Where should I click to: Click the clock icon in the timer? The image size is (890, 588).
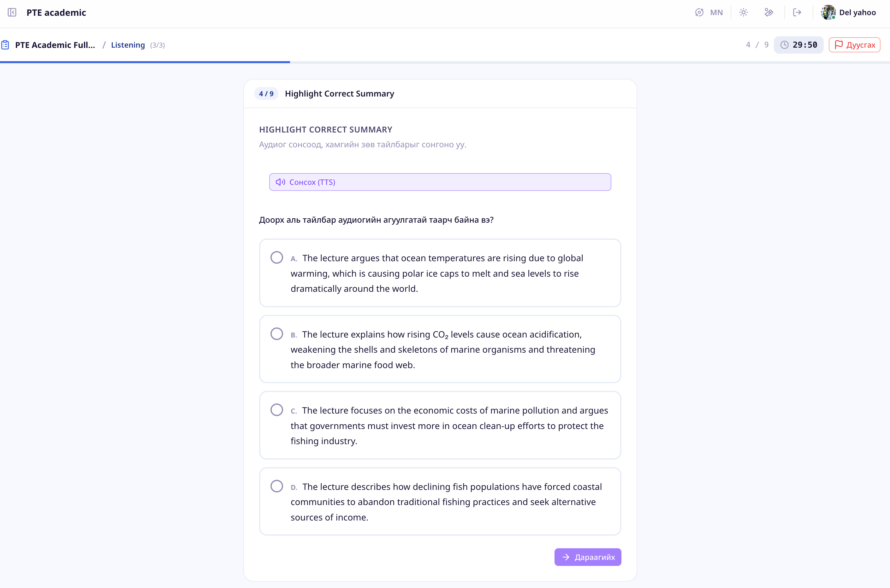coord(784,45)
